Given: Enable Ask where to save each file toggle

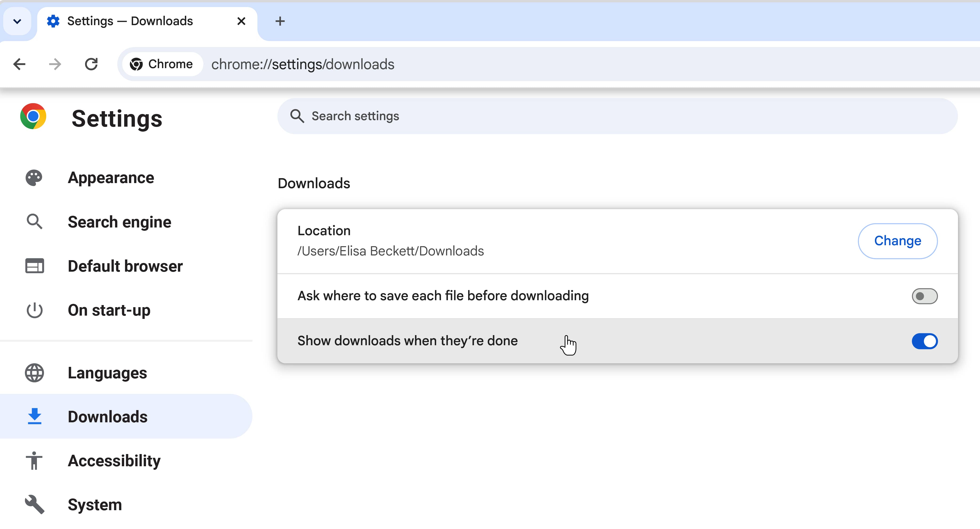Looking at the screenshot, I should point(925,296).
